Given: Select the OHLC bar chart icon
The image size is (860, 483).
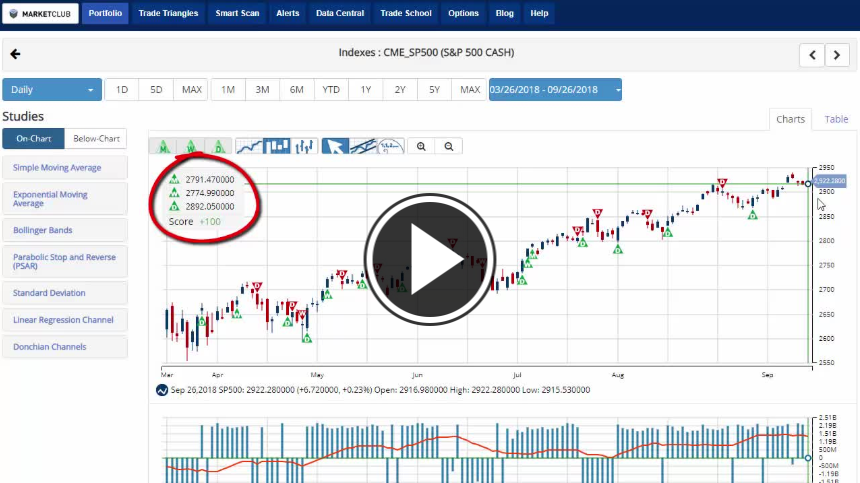Looking at the screenshot, I should click(x=304, y=147).
